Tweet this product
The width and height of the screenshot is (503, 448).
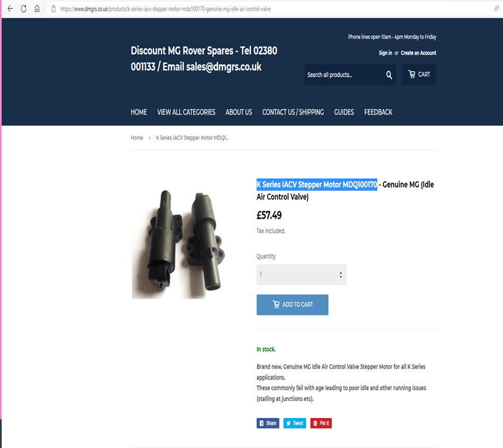click(295, 423)
